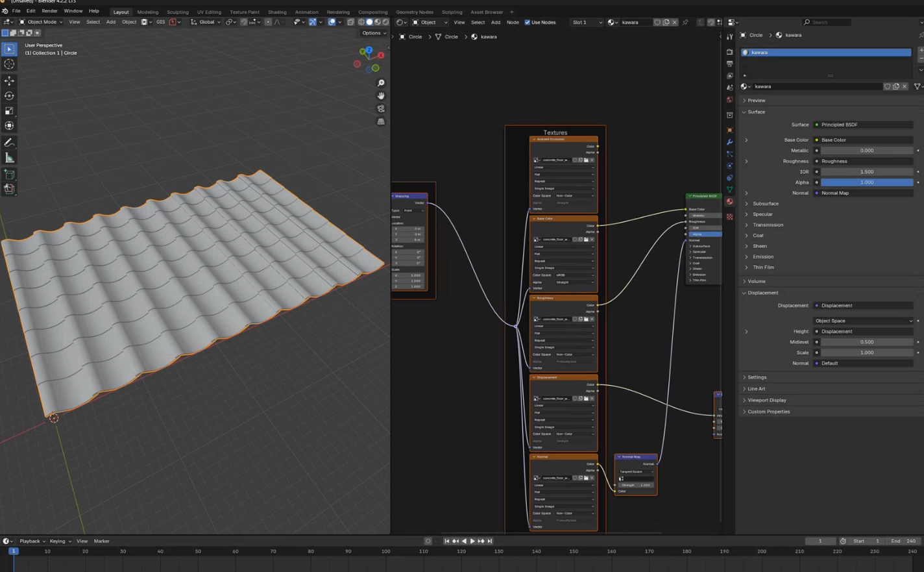This screenshot has height=572, width=924.
Task: Click the timeline Keying popover
Action: (60, 541)
